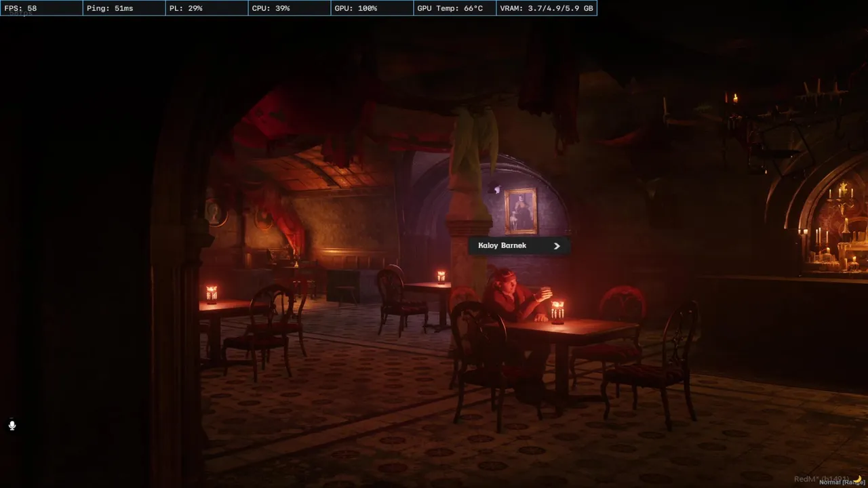Click the VRAM: 3.7/4.9/5.9 GB readout

tap(547, 8)
